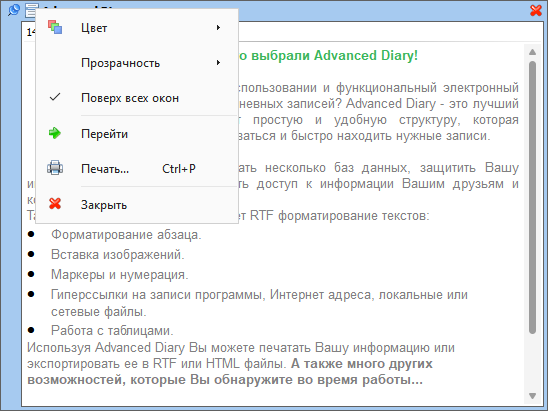Uncheck the checkmark next to Поверх всех окон
The width and height of the screenshot is (548, 411).
tap(55, 97)
